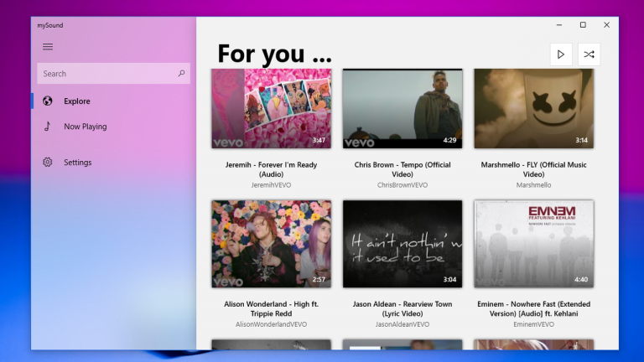Click title 'Eminem - Nowhere Fast (Extended Version)'
Viewport: 644px width, 362px height.
534,308
